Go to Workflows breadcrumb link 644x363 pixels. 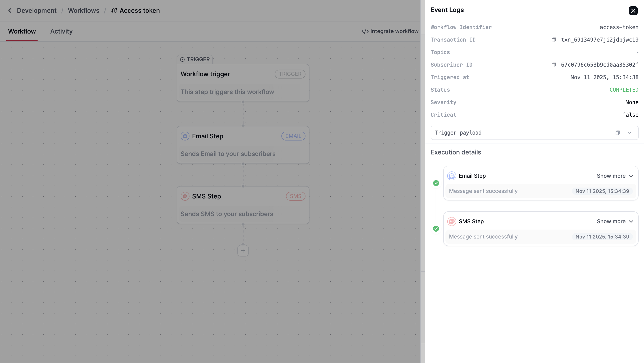(83, 11)
